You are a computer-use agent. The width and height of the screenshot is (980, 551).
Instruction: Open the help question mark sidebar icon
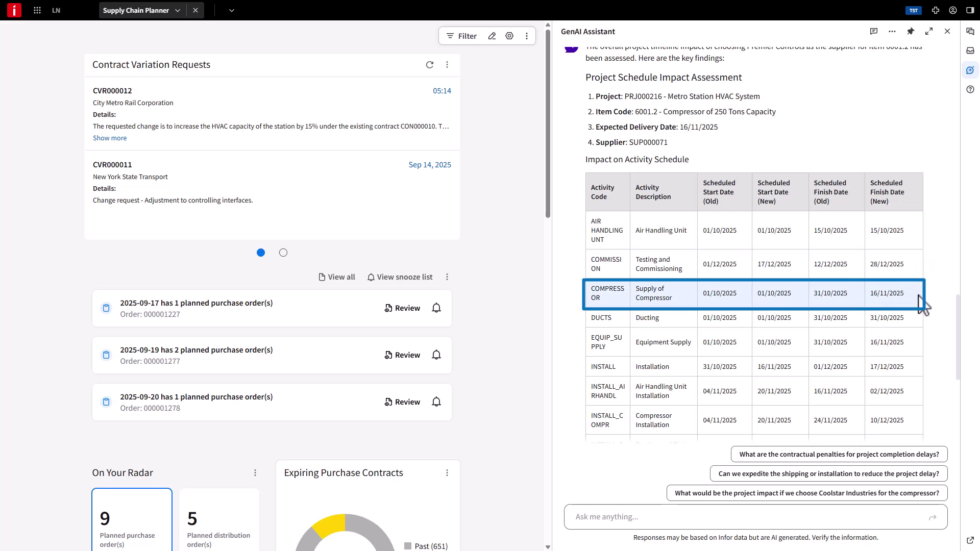pyautogui.click(x=970, y=90)
